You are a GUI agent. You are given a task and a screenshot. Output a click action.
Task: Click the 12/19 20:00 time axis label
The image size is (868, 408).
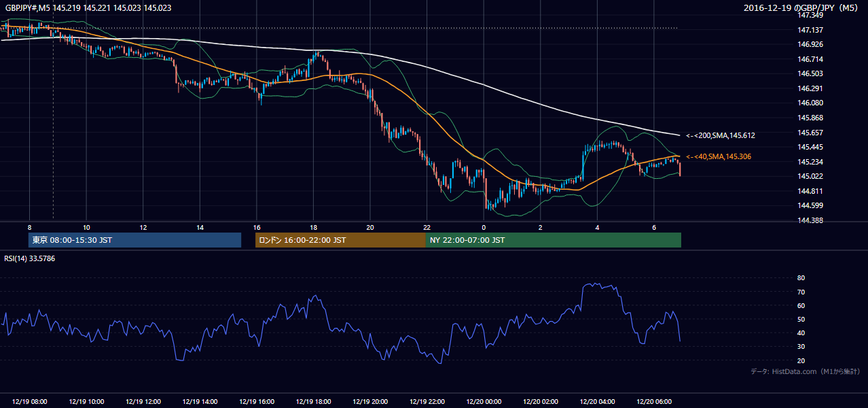click(x=370, y=402)
